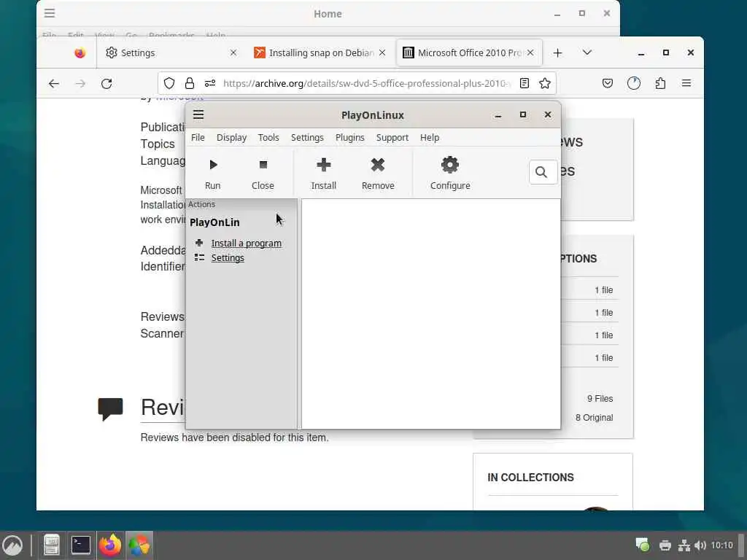Open file manager from taskbar
Screen dimensions: 747x560
coord(52,545)
